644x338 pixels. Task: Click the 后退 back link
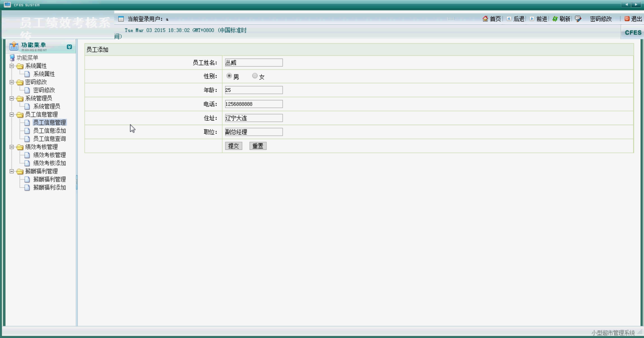(x=519, y=19)
